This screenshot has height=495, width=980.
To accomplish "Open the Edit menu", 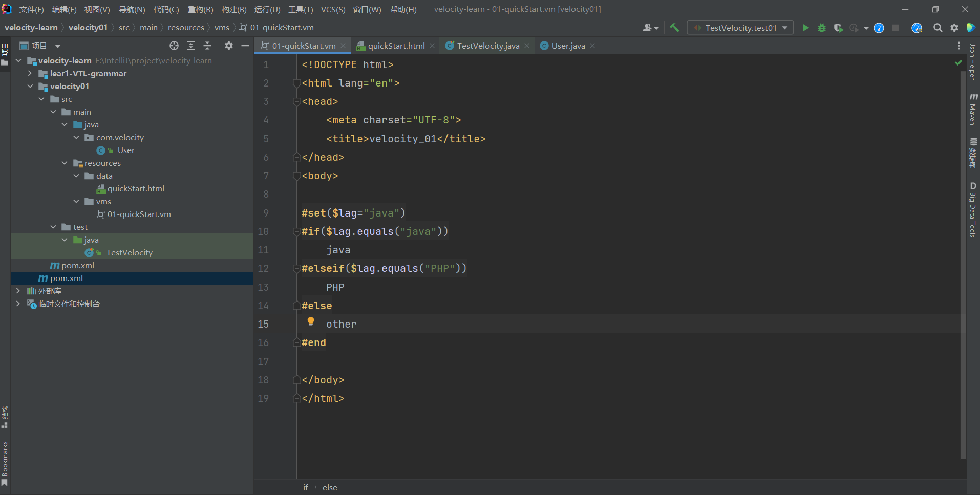I will (64, 9).
